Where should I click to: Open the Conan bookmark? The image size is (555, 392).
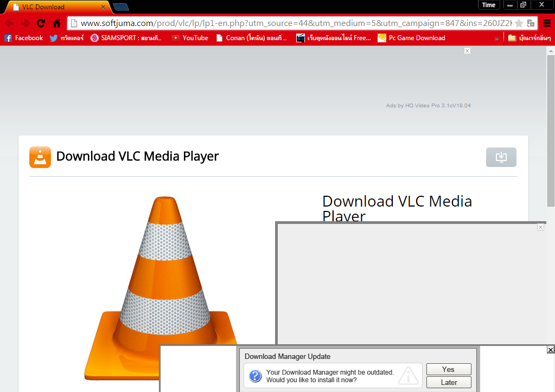pyautogui.click(x=252, y=38)
